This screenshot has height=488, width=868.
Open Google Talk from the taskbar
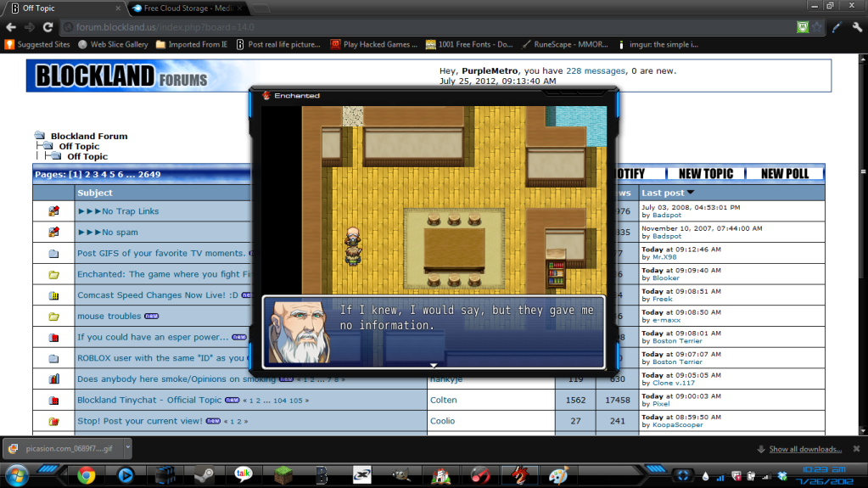(x=244, y=474)
